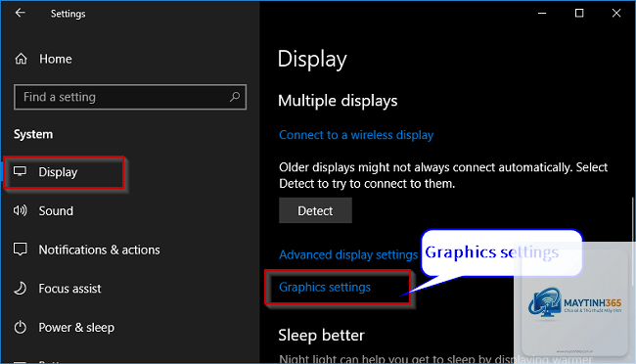
Task: Go to the Home page
Action: [56, 60]
